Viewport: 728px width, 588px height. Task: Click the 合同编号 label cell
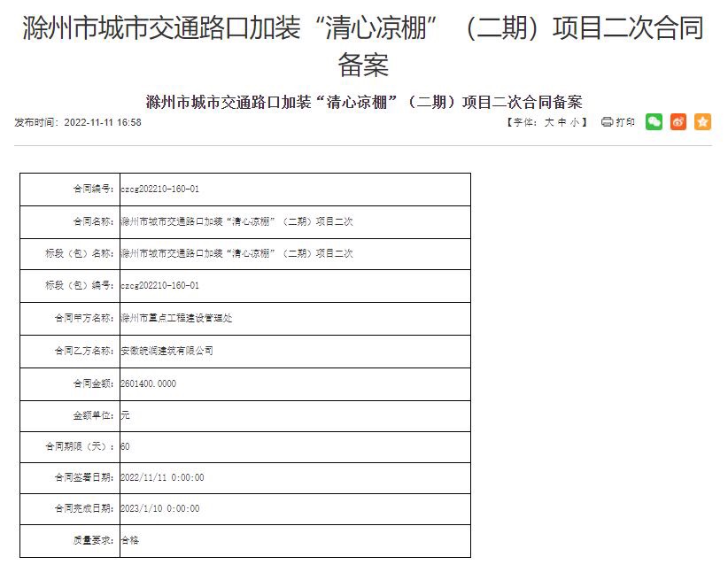click(x=70, y=190)
